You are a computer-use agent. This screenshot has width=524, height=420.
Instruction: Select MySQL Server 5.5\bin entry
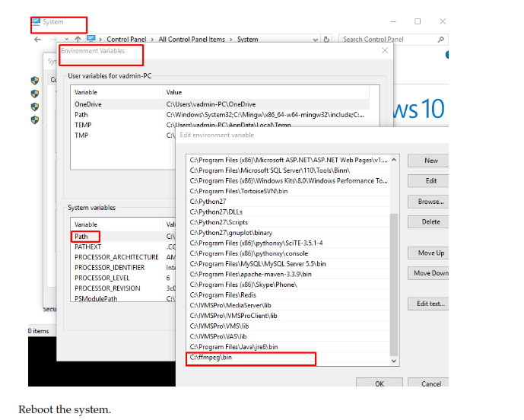288,264
